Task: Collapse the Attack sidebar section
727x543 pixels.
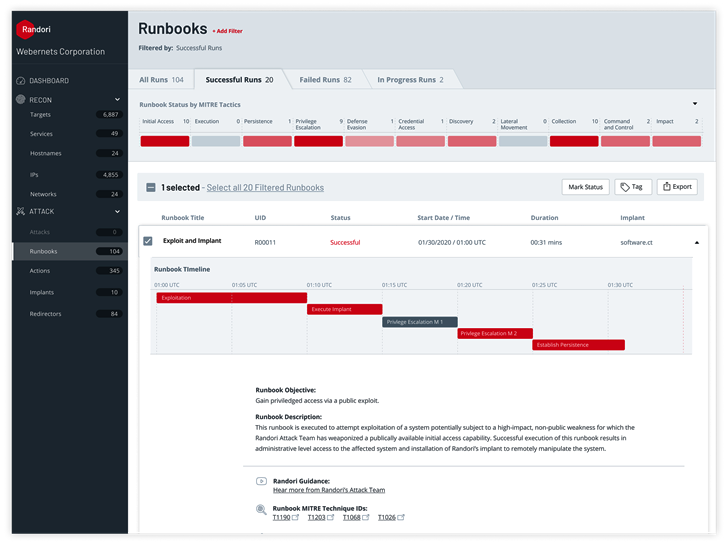Action: [117, 211]
